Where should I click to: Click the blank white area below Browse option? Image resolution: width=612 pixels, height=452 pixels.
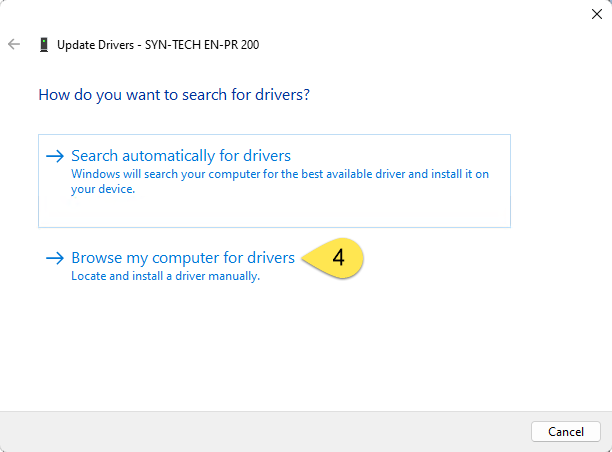point(300,350)
